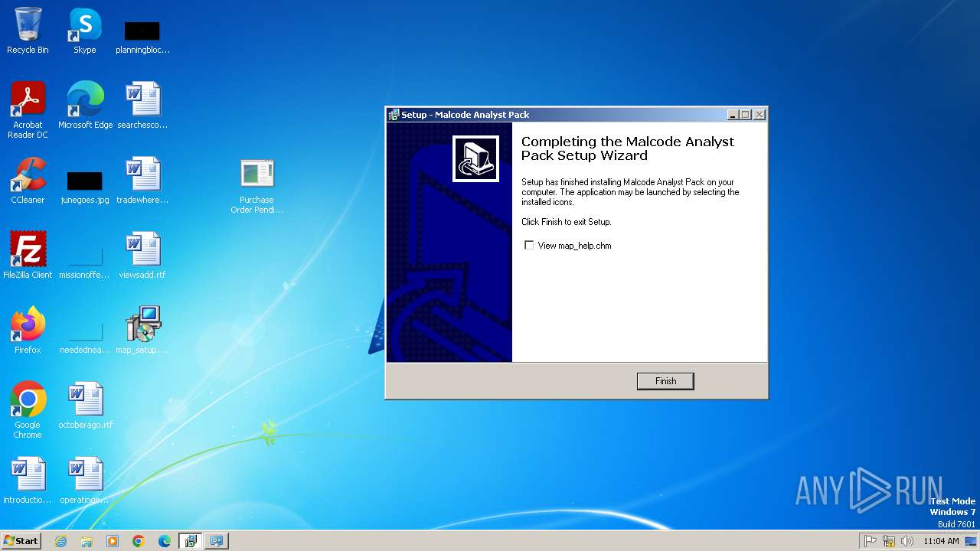This screenshot has width=980, height=551.
Task: Open the Windows Start menu
Action: coord(21,541)
